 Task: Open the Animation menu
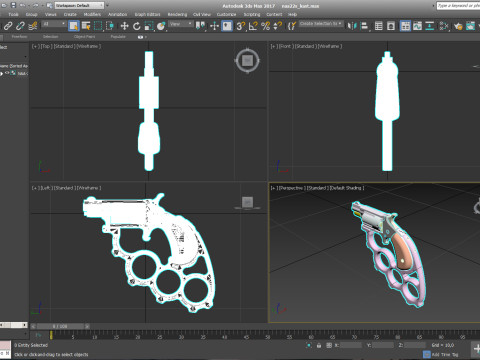point(118,14)
